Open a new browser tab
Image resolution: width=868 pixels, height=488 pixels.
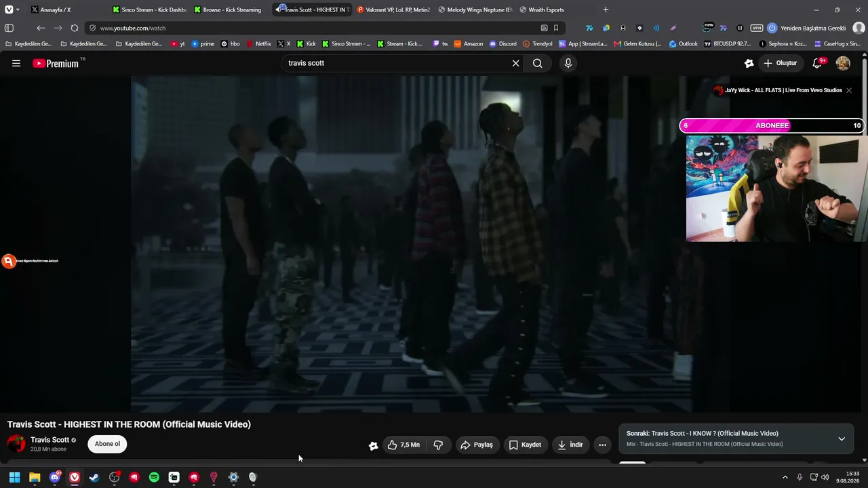click(x=606, y=9)
